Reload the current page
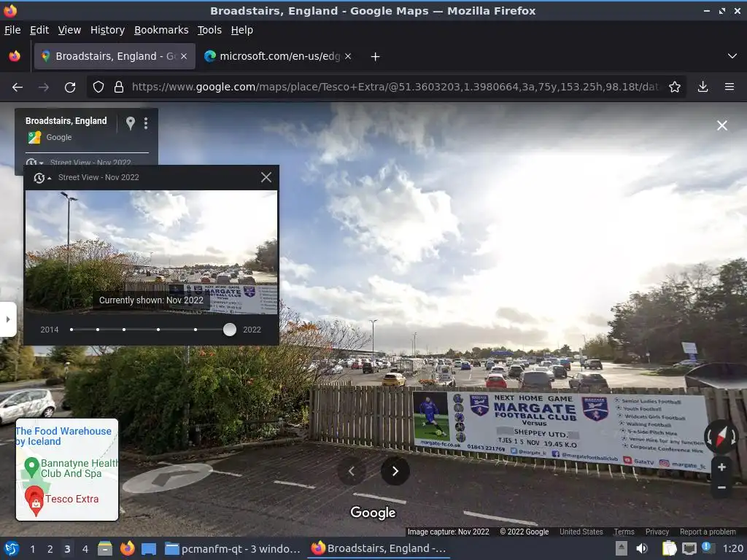The image size is (747, 560). click(70, 87)
